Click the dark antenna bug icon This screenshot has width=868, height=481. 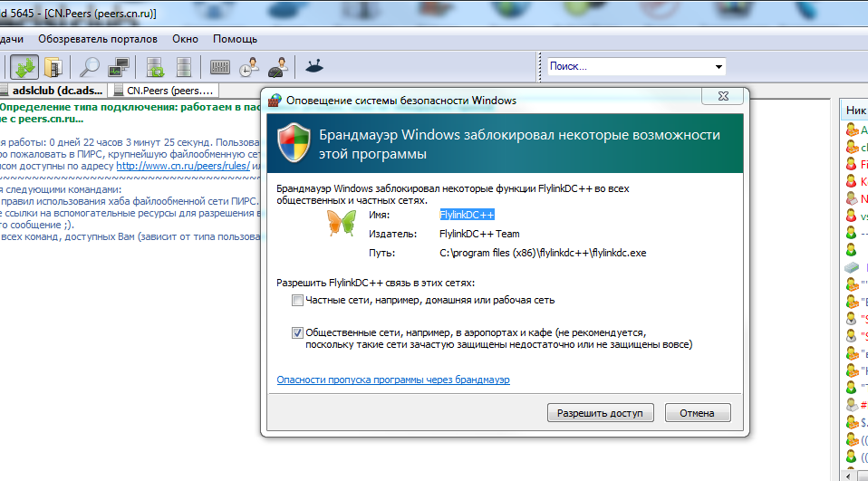click(x=314, y=66)
